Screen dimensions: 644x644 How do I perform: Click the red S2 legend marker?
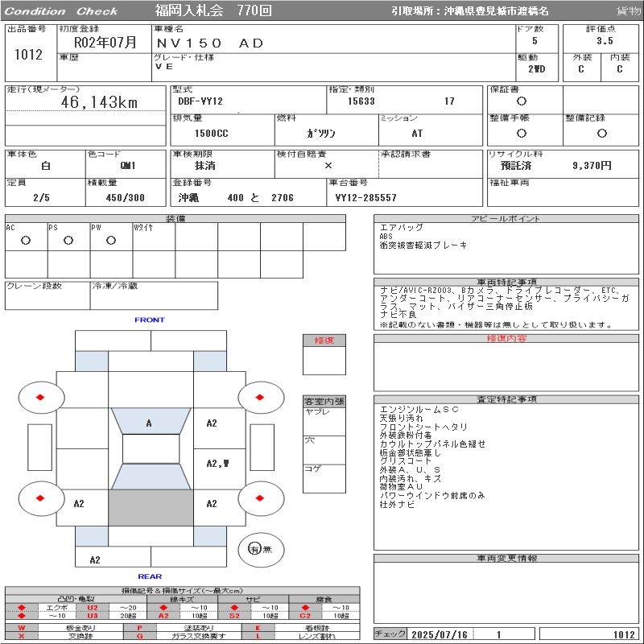tap(234, 616)
